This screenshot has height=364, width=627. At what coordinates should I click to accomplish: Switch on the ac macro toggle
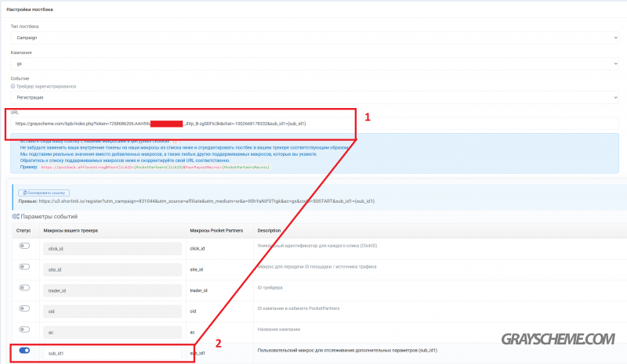[x=24, y=330]
